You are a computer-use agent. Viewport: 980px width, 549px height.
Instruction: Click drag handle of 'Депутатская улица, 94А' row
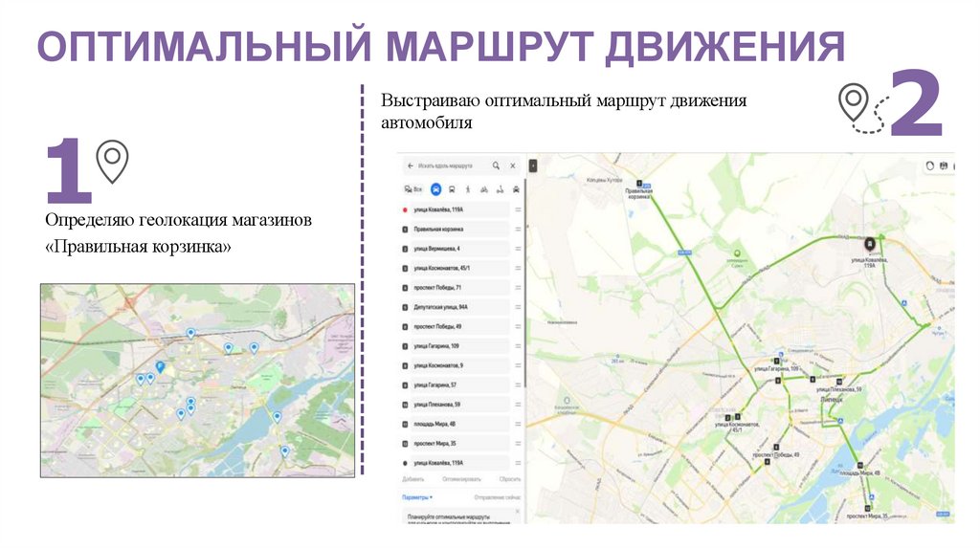(518, 307)
